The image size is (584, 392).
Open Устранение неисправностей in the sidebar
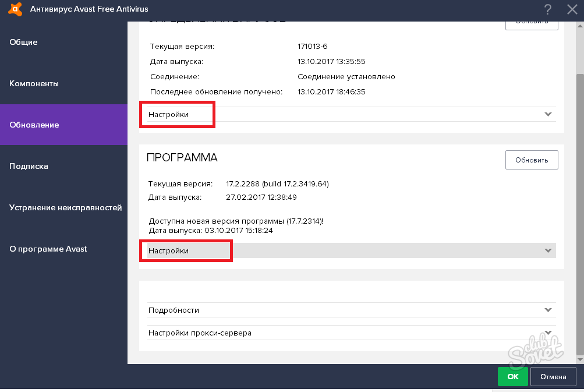pyautogui.click(x=65, y=207)
